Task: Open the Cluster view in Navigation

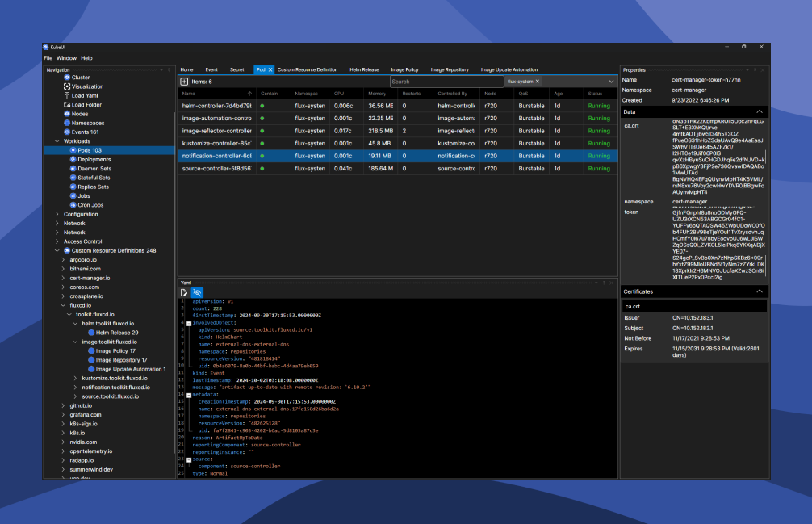Action: click(x=80, y=78)
